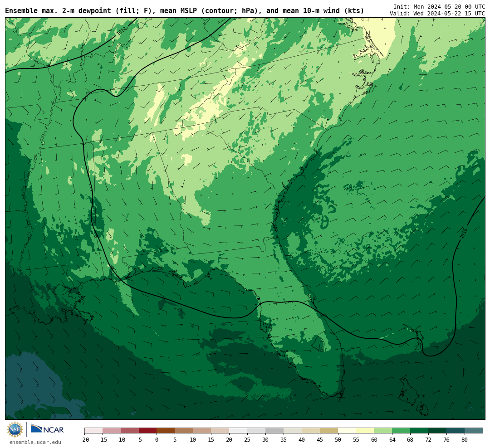Click the "76" colorbar tick label
Screen dimensions: 490x448
point(446,439)
